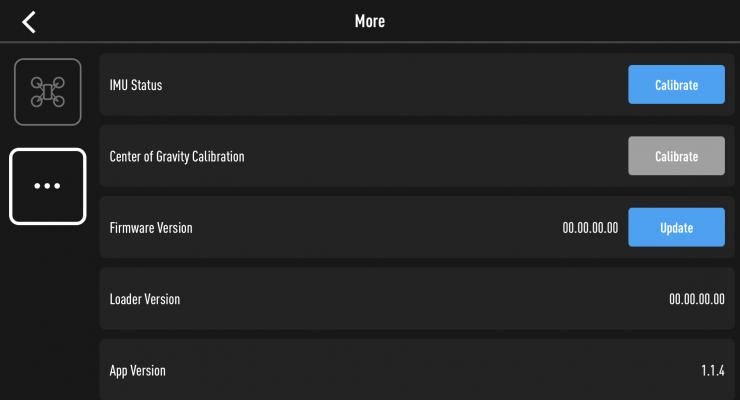Viewport: 740px width, 400px height.
Task: Select the three-dots More tab
Action: [x=48, y=186]
